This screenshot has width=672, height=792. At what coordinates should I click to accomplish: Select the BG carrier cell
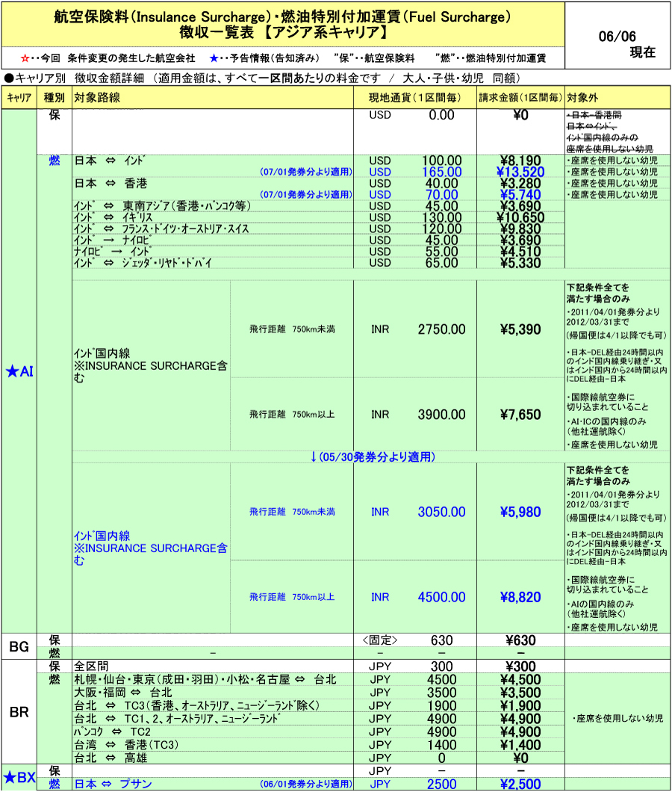pos(19,646)
